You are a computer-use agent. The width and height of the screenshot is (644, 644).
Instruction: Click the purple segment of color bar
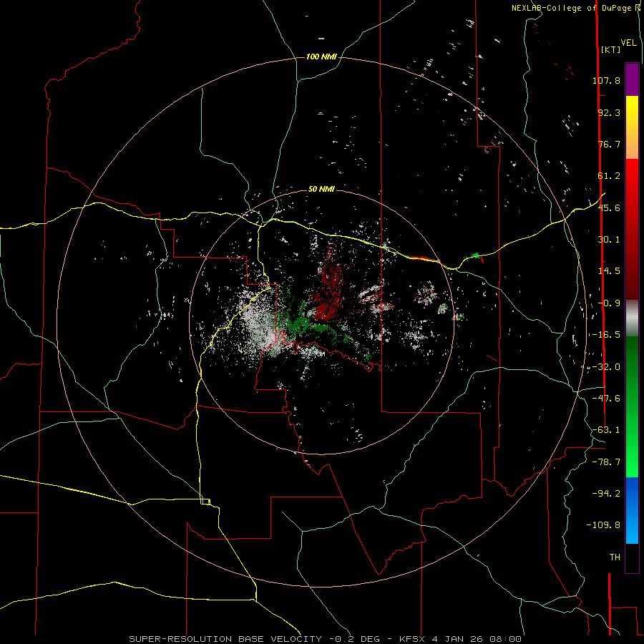632,79
